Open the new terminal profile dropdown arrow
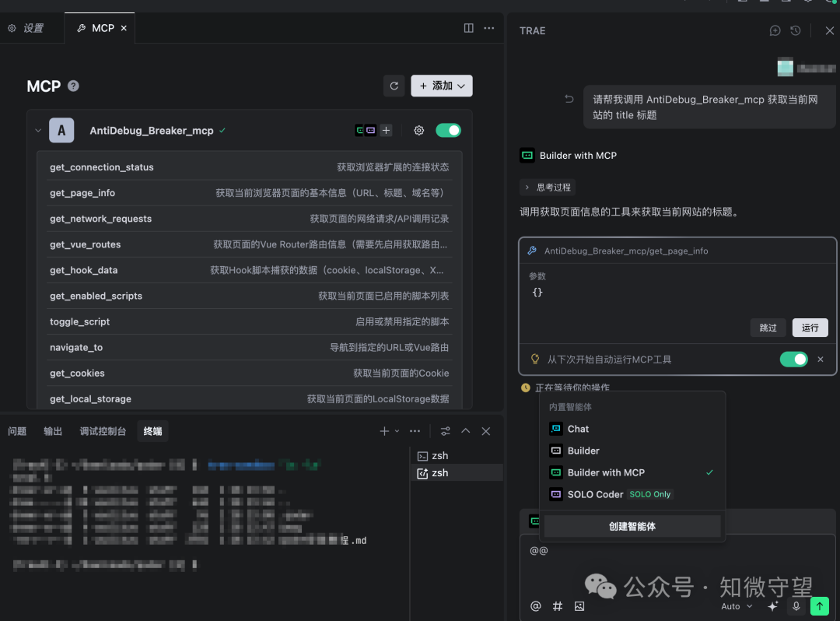Viewport: 840px width, 621px height. [x=397, y=431]
